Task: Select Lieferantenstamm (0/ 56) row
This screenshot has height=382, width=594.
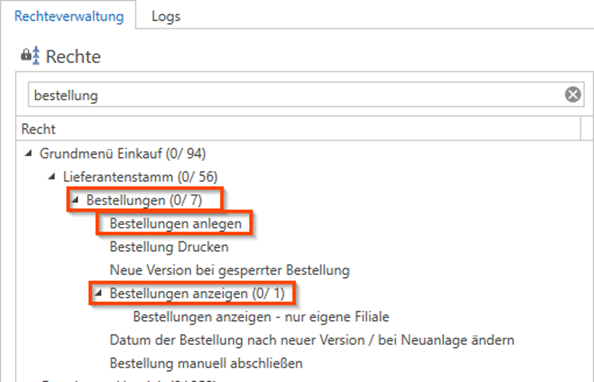Action: pos(140,177)
